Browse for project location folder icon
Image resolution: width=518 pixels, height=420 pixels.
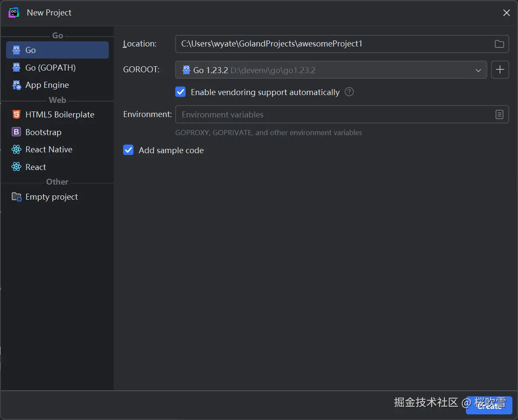tap(499, 44)
